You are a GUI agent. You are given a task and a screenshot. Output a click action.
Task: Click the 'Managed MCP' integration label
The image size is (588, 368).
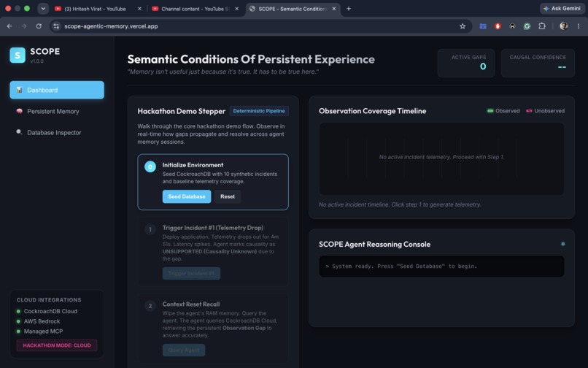click(x=44, y=331)
